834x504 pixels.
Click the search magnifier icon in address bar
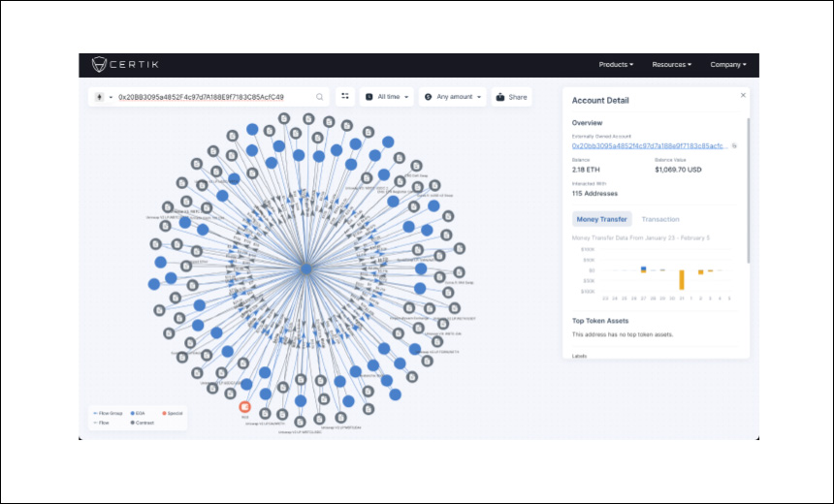pyautogui.click(x=319, y=97)
